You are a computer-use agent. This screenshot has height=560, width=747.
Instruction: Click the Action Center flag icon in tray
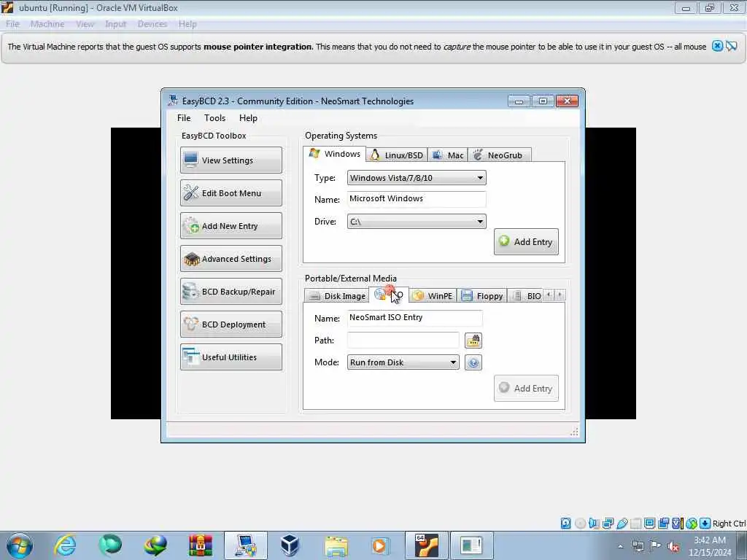656,545
